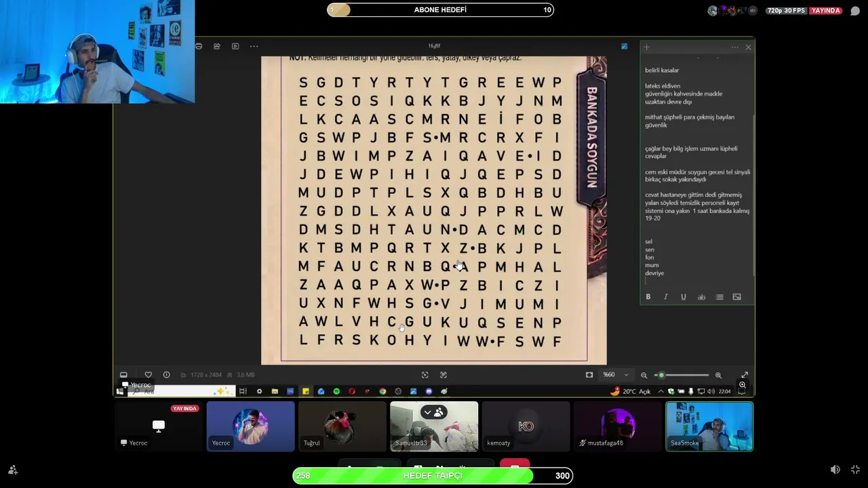Select the kemoaty participant tile
868x488 pixels.
[x=526, y=426]
